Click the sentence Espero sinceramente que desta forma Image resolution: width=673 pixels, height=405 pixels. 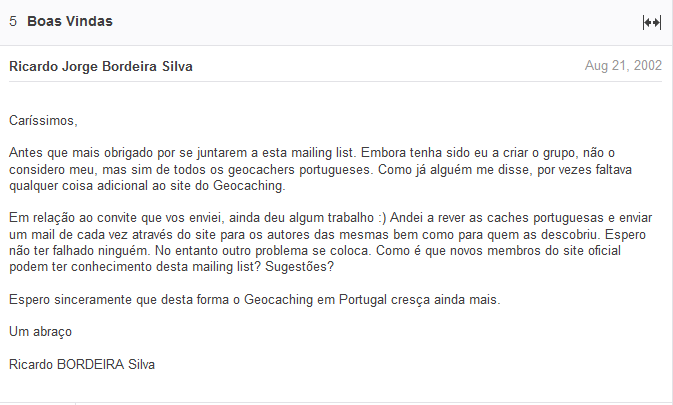pos(255,299)
